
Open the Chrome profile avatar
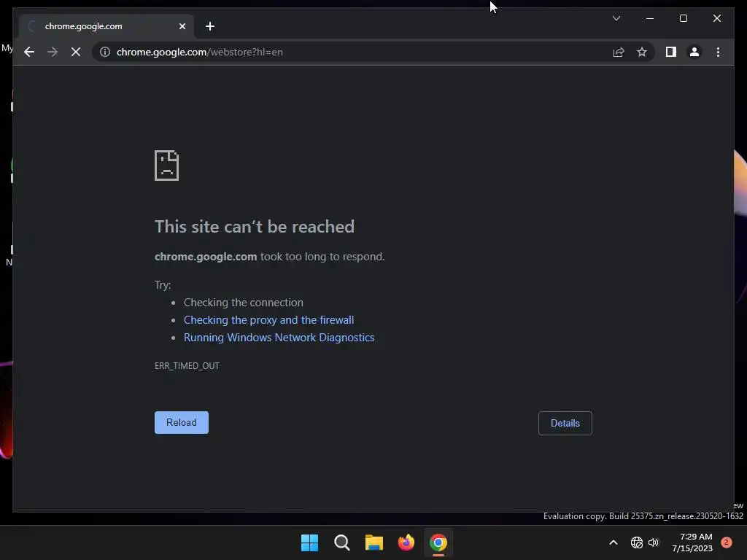click(694, 52)
